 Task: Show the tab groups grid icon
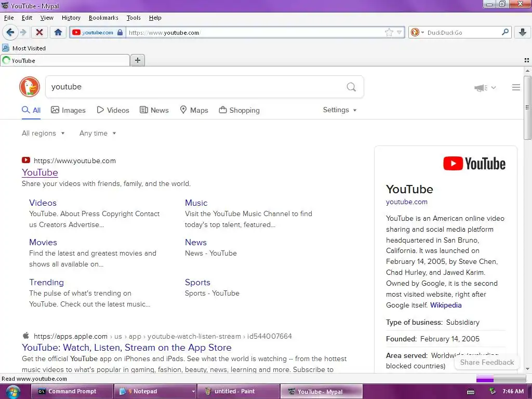coord(527,60)
